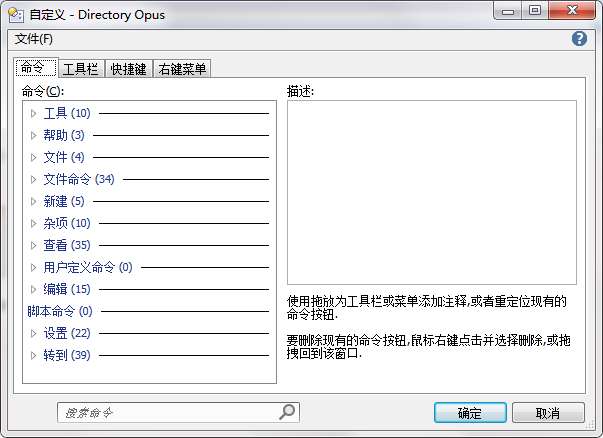This screenshot has width=603, height=438.
Task: Select the 用户定义命令 (0) label
Action: click(88, 267)
